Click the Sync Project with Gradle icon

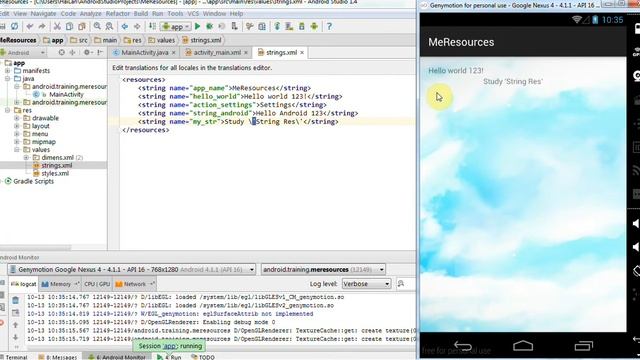point(277,27)
